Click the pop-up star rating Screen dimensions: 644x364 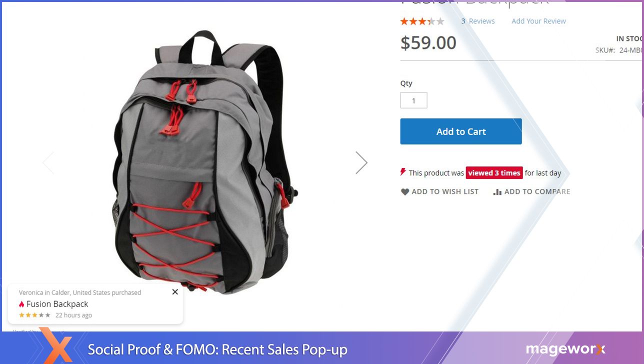tap(34, 315)
